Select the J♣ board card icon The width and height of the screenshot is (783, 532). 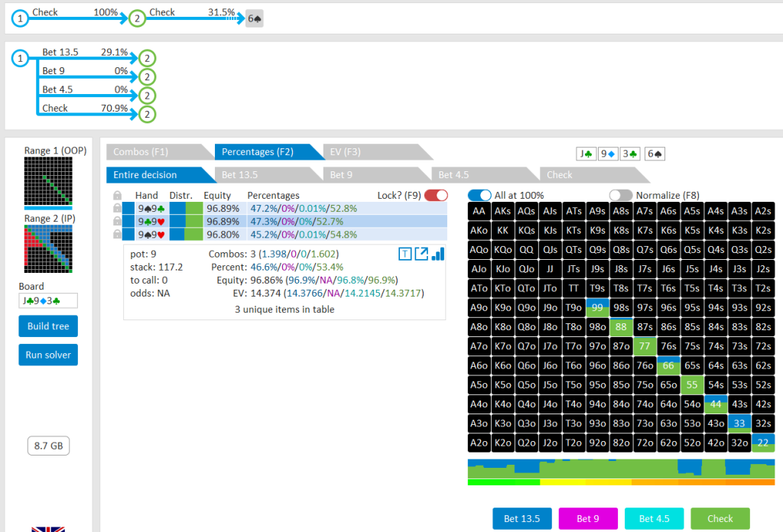[586, 154]
